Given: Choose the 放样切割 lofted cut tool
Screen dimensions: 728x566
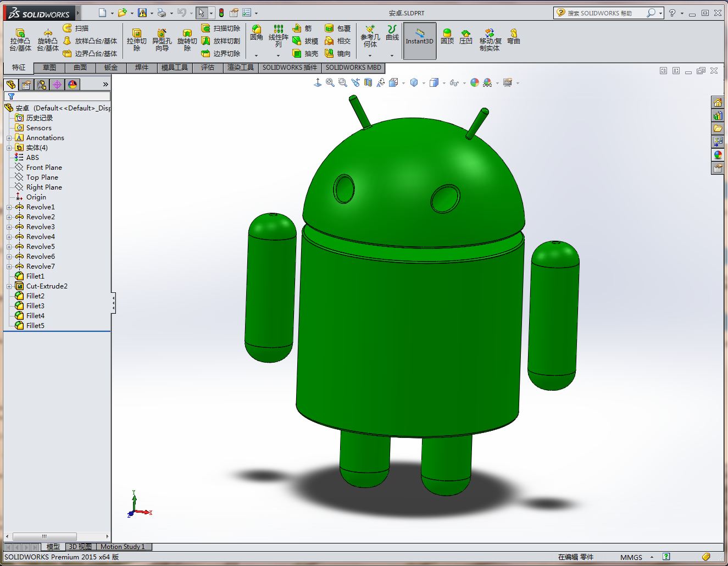Looking at the screenshot, I should point(221,41).
